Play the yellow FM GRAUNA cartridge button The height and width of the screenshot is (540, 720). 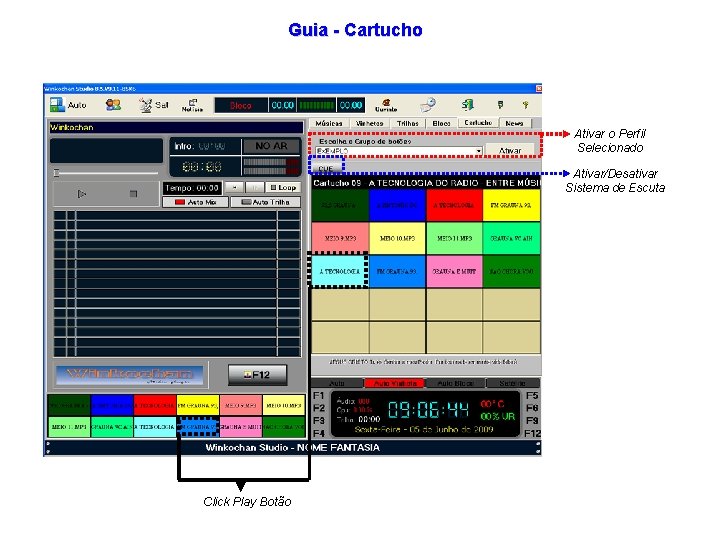tap(511, 205)
